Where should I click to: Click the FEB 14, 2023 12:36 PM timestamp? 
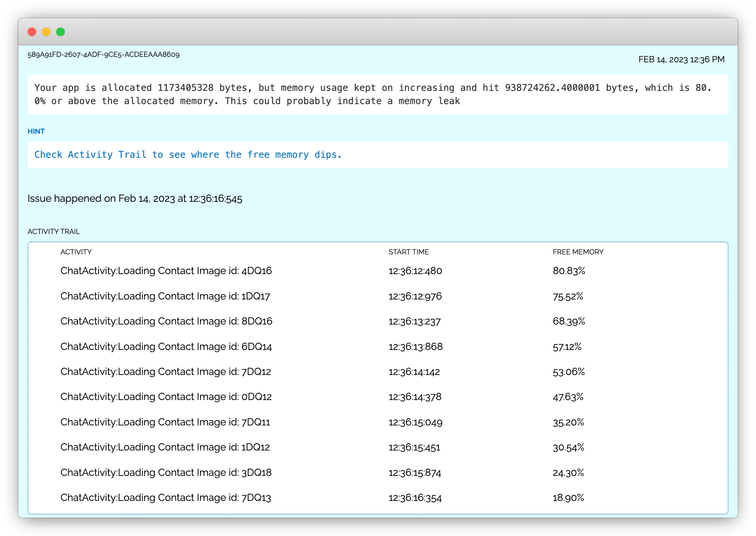[681, 59]
